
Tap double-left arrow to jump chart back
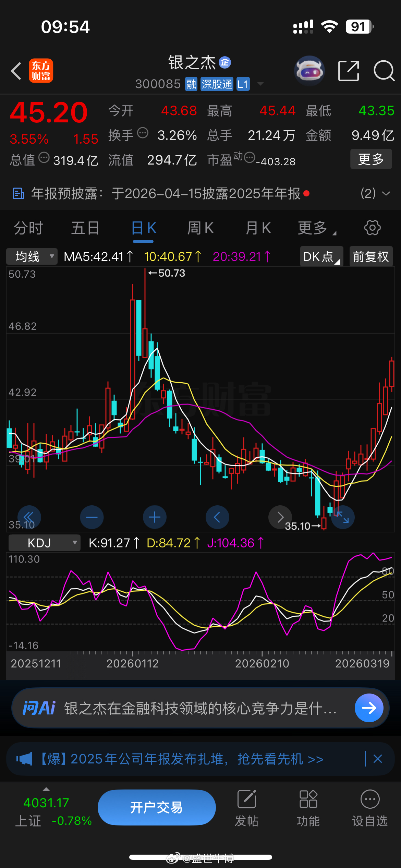[29, 517]
